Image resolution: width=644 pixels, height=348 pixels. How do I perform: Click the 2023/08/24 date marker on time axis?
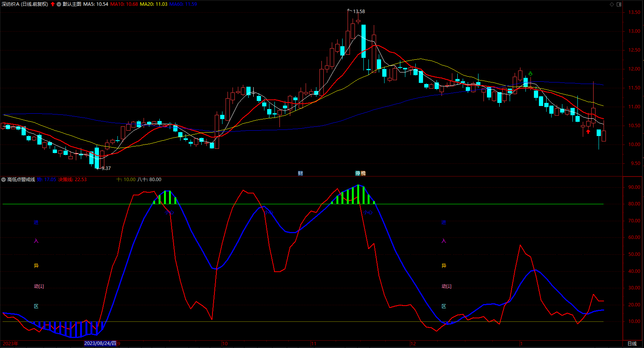click(100, 343)
